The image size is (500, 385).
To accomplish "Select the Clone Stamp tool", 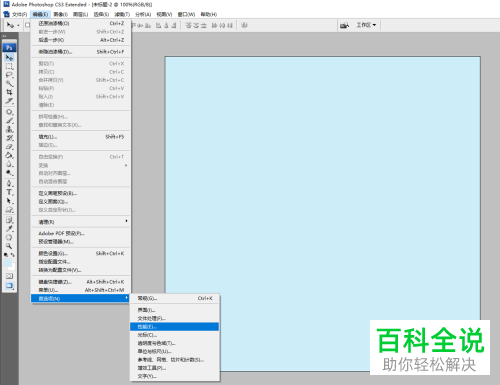I will pos(9,130).
